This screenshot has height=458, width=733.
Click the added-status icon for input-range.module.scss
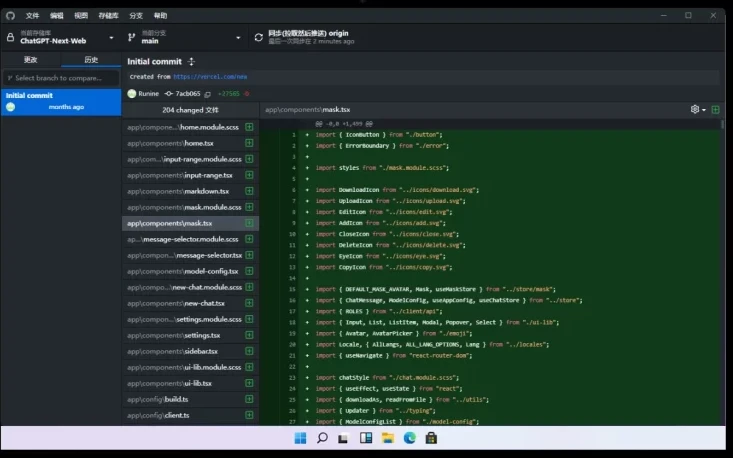point(249,159)
